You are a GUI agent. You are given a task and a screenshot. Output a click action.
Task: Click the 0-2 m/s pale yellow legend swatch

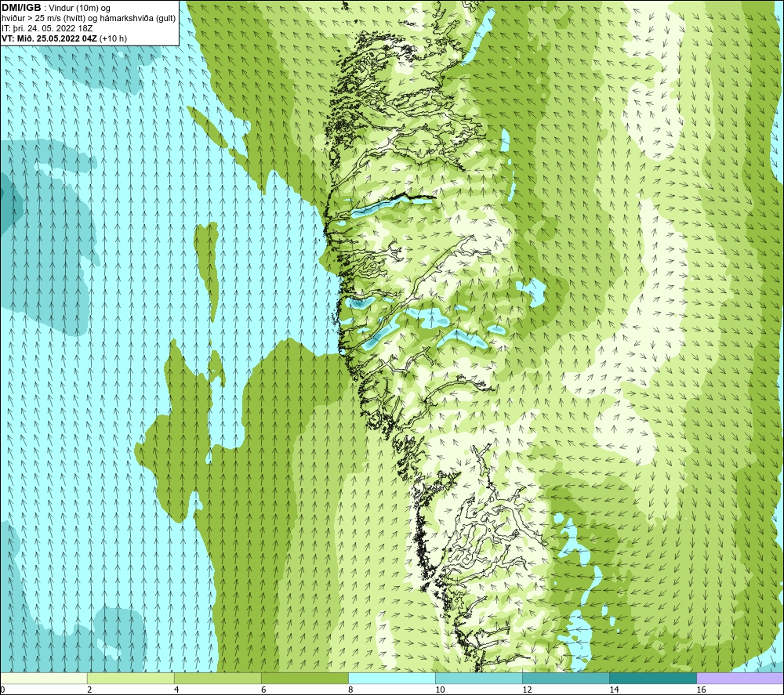click(43, 678)
